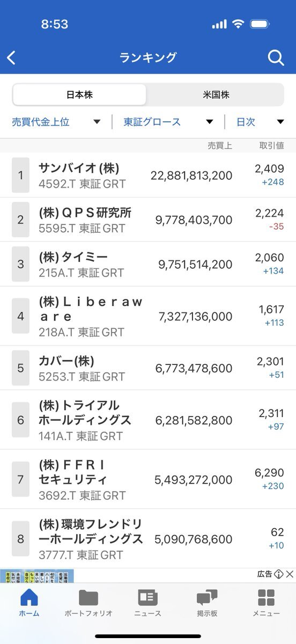The image size is (296, 644).
Task: Expand 東証グロース market dropdown
Action: click(168, 122)
